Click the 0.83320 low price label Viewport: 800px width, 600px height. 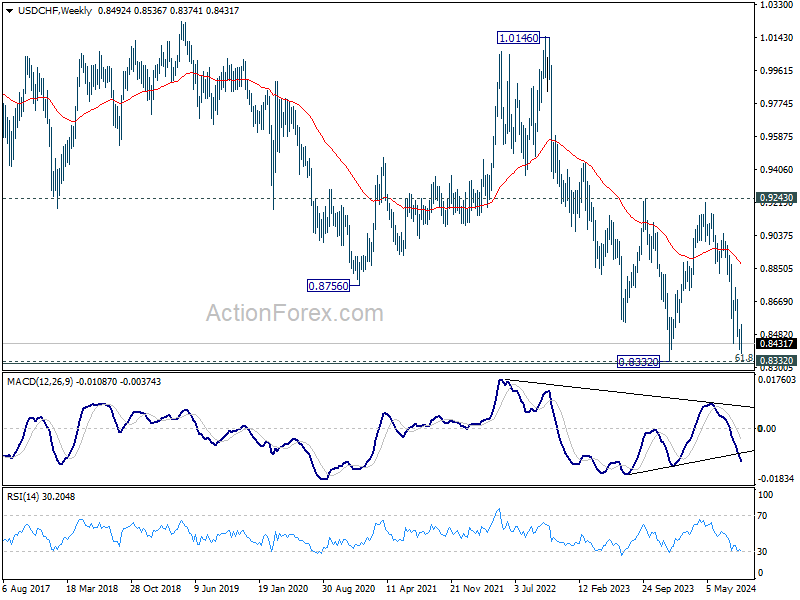pos(638,362)
